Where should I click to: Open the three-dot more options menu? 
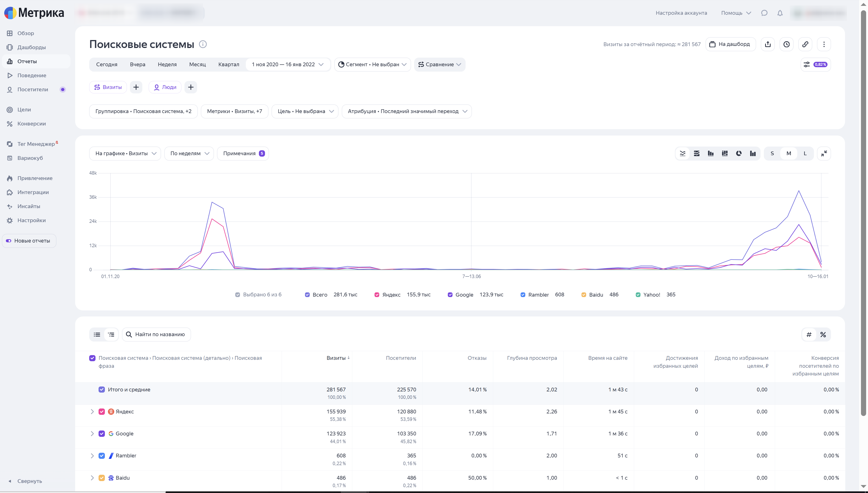[824, 44]
